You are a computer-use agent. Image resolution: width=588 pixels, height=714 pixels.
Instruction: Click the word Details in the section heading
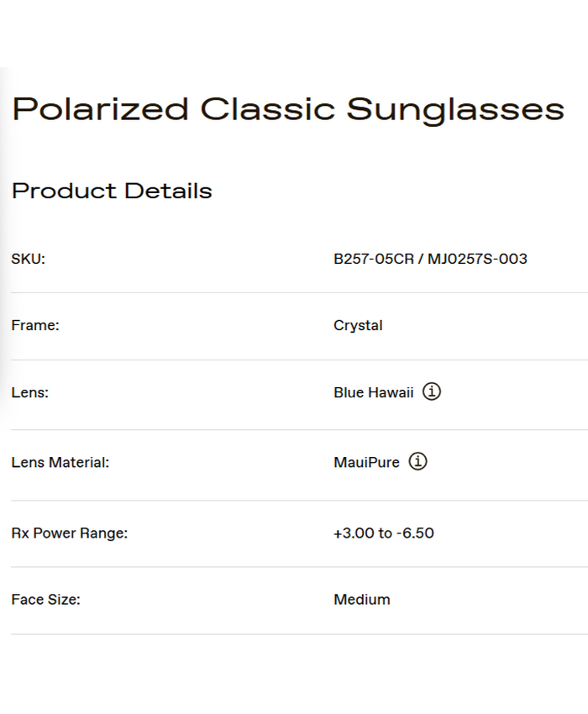[x=168, y=191]
